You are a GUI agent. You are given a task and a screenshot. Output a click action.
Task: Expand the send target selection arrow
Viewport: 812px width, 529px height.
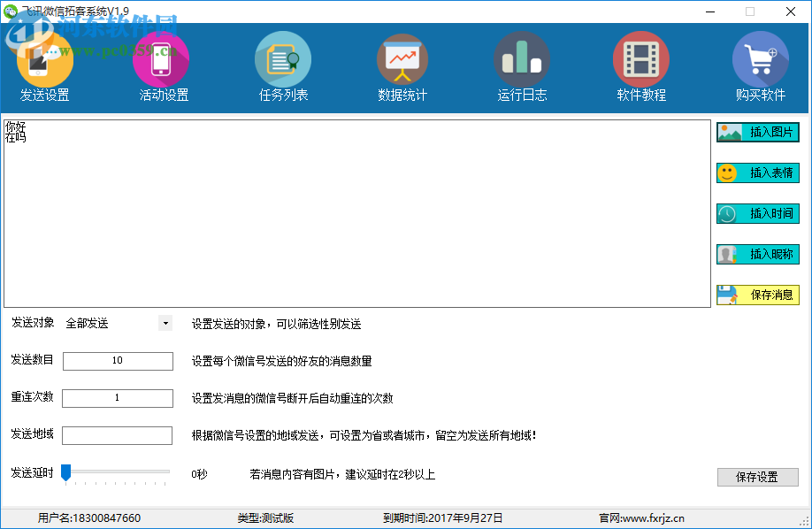(165, 323)
